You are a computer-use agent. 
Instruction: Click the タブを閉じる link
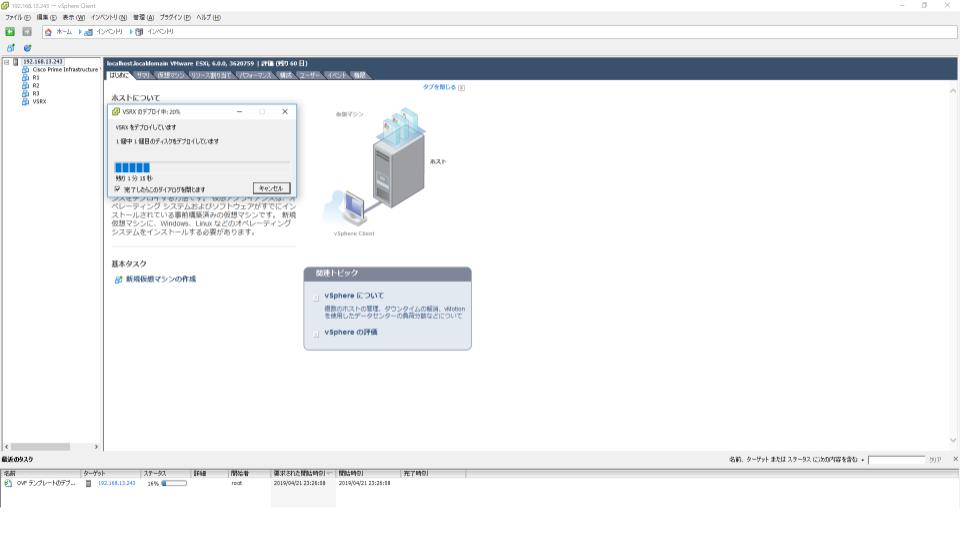pyautogui.click(x=440, y=88)
